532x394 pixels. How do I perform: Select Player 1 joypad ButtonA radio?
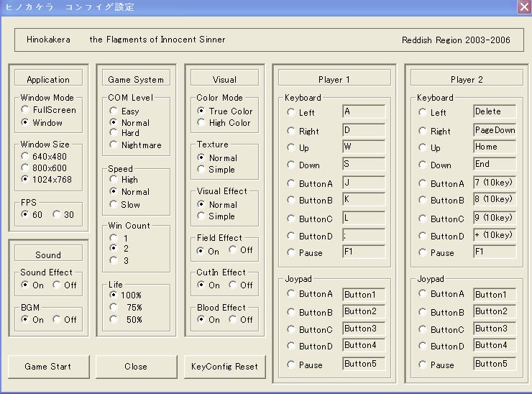click(290, 293)
